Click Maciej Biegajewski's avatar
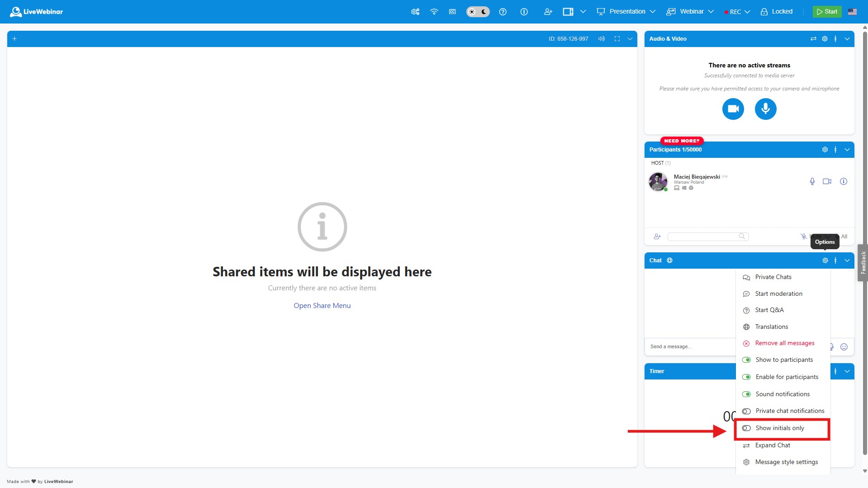868x488 pixels. pyautogui.click(x=658, y=182)
